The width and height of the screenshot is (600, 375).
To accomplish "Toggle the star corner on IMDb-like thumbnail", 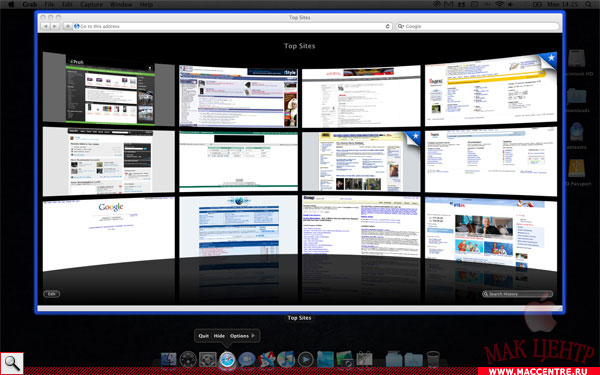I will click(x=414, y=137).
